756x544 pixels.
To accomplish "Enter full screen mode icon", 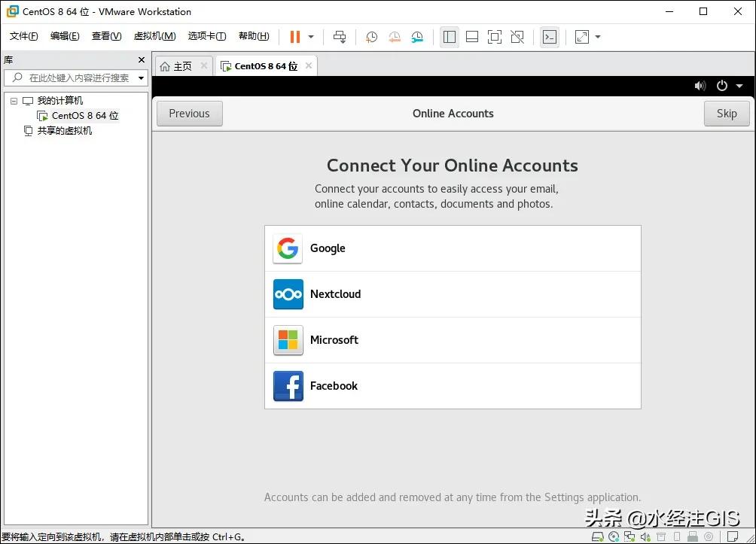I will coord(495,37).
